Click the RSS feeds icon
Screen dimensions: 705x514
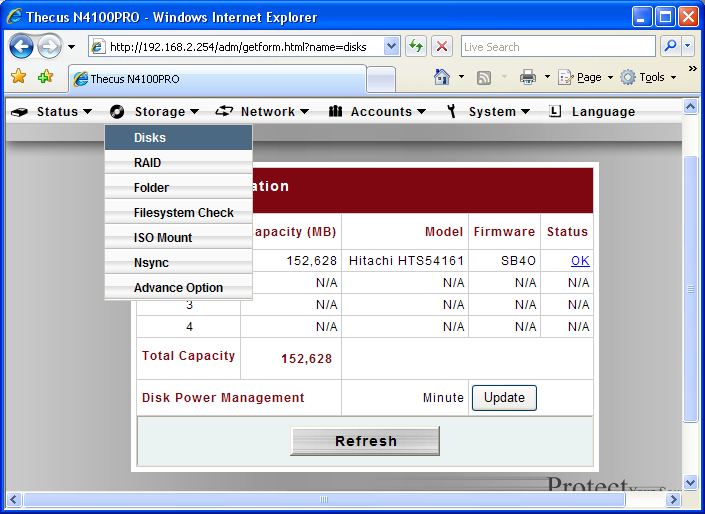(x=484, y=77)
